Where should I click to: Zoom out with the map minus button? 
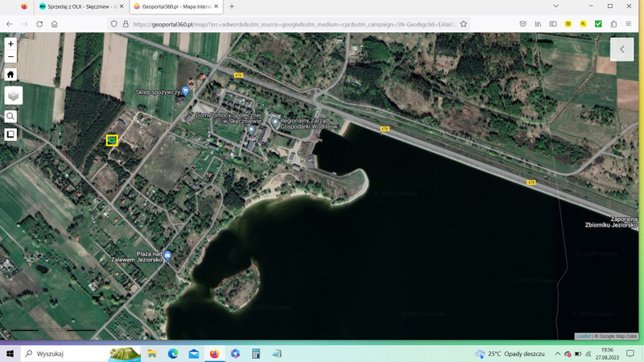(x=10, y=56)
